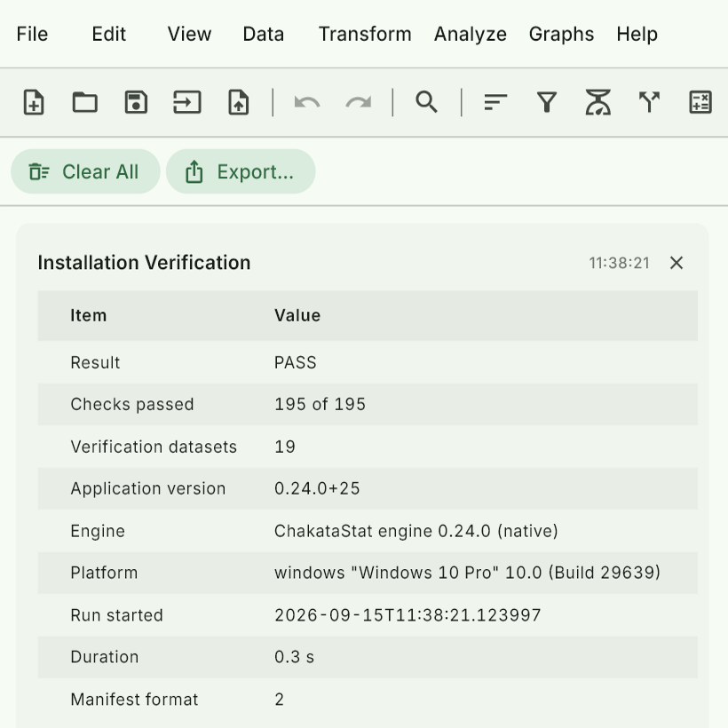Click the Undo arrow icon

coord(307,102)
